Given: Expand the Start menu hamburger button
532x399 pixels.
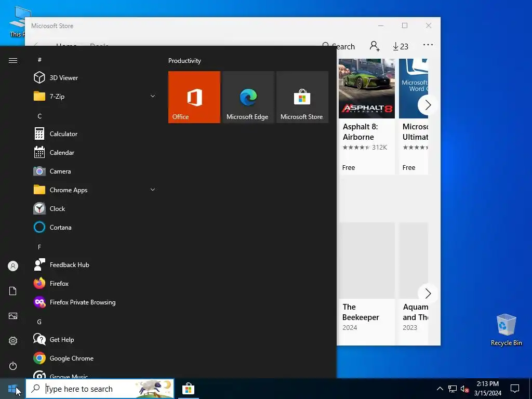Looking at the screenshot, I should 13,60.
